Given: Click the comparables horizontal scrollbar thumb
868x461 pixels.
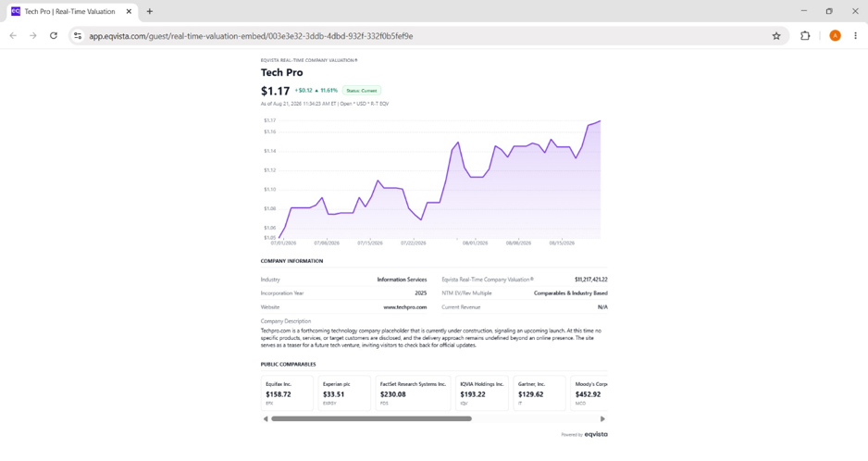Looking at the screenshot, I should tap(371, 419).
